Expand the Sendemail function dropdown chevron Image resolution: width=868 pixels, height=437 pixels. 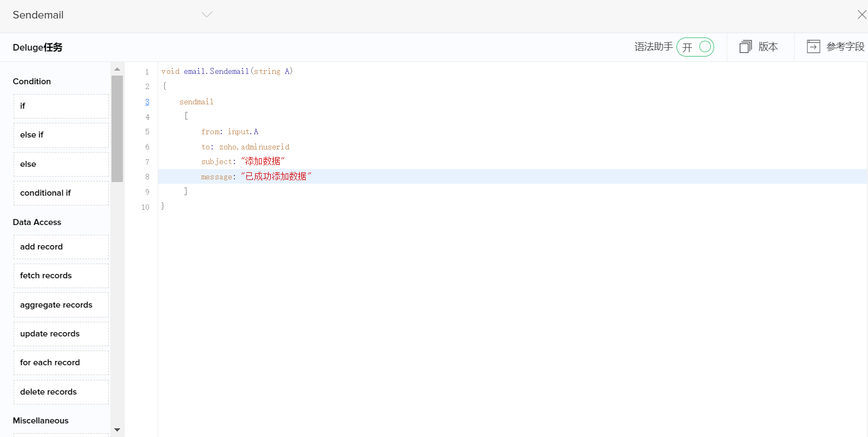[x=207, y=15]
